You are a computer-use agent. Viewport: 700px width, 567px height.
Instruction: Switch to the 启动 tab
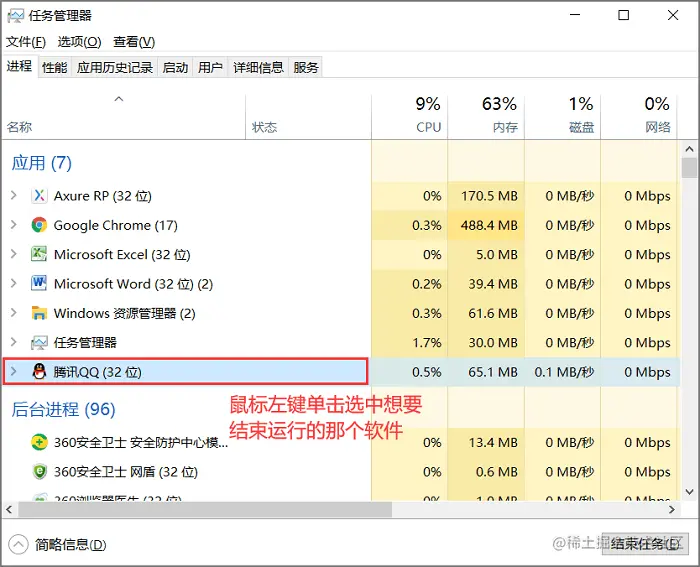[x=175, y=67]
